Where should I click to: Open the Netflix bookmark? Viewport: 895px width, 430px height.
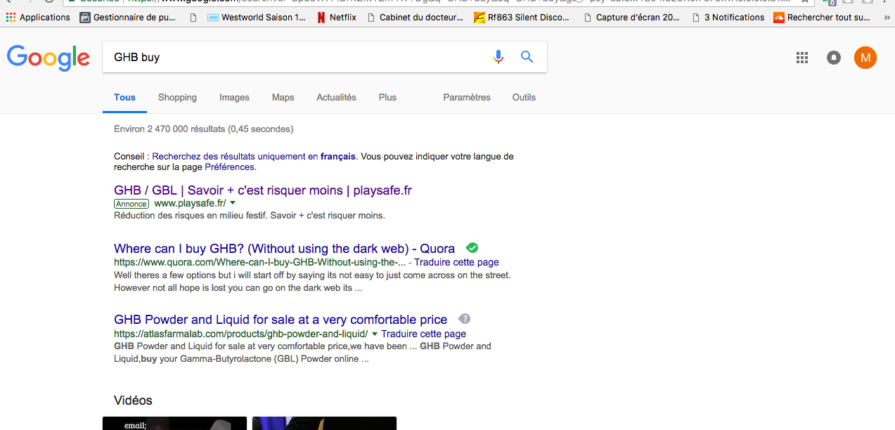click(337, 18)
